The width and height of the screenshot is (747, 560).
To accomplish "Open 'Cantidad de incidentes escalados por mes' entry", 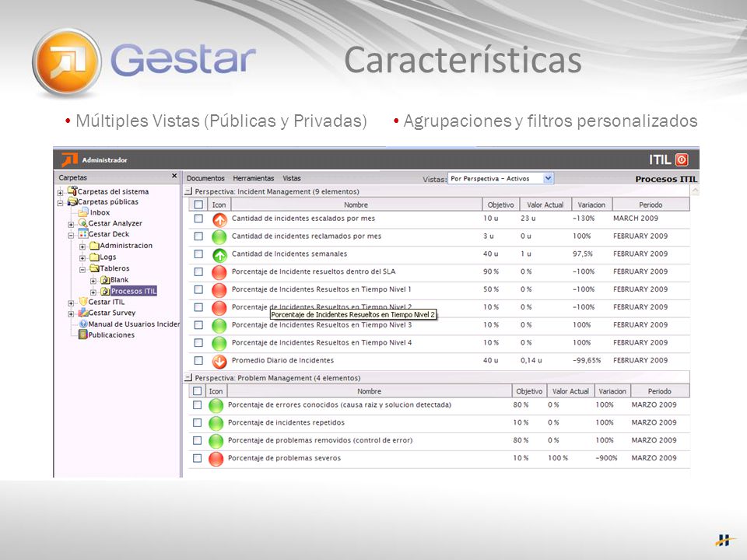I will tap(303, 218).
